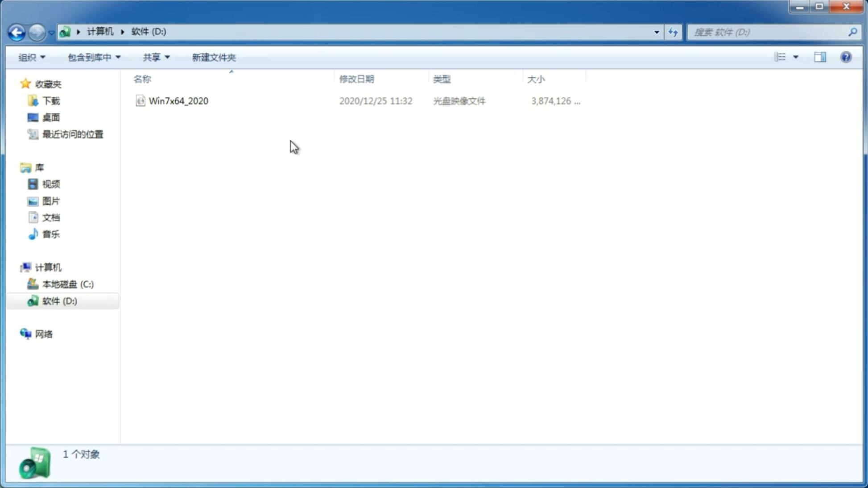Click 音乐 music library folder
Viewport: 868px width, 488px height.
[51, 234]
